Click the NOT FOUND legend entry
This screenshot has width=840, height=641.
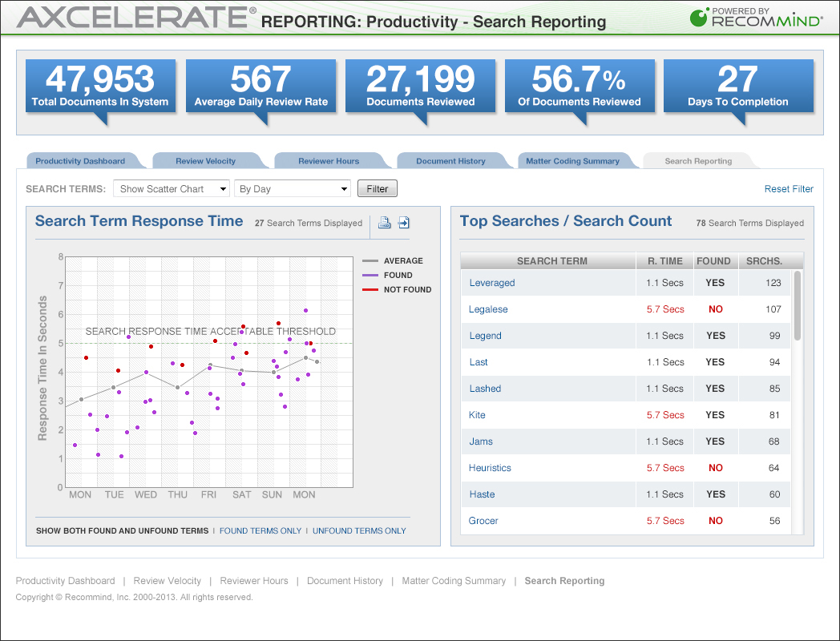[x=397, y=290]
